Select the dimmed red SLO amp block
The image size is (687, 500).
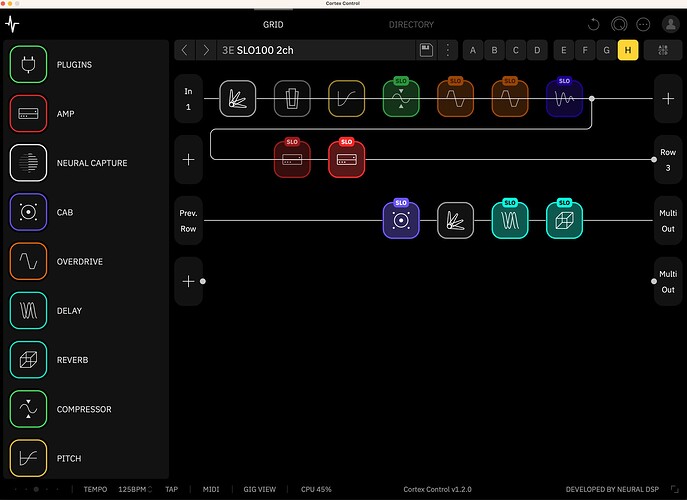point(292,159)
